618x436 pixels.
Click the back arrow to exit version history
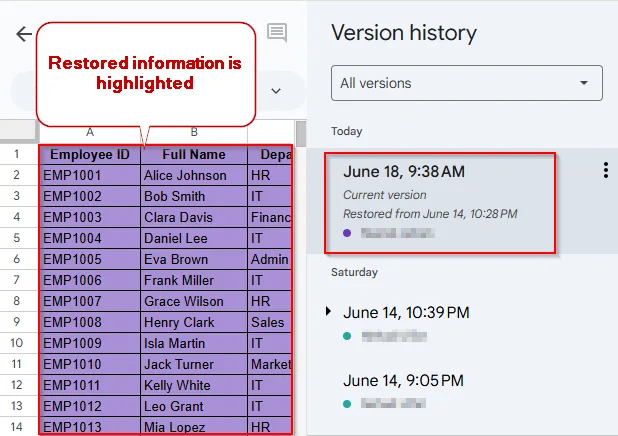point(24,34)
